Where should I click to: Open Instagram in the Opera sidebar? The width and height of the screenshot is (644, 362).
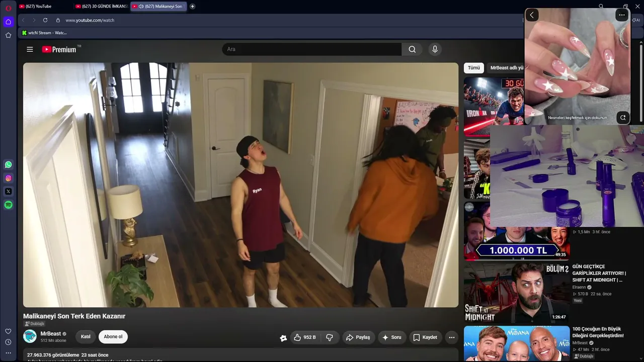coord(8,178)
